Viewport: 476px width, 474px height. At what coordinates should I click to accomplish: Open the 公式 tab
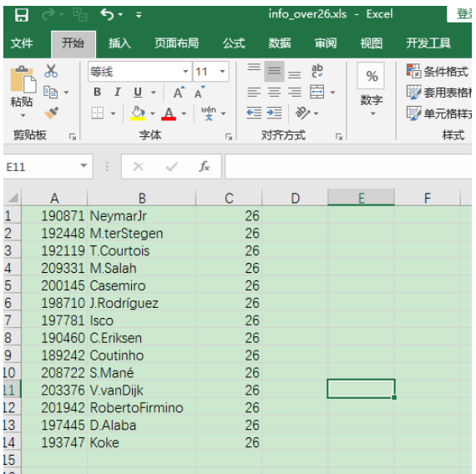coord(234,43)
